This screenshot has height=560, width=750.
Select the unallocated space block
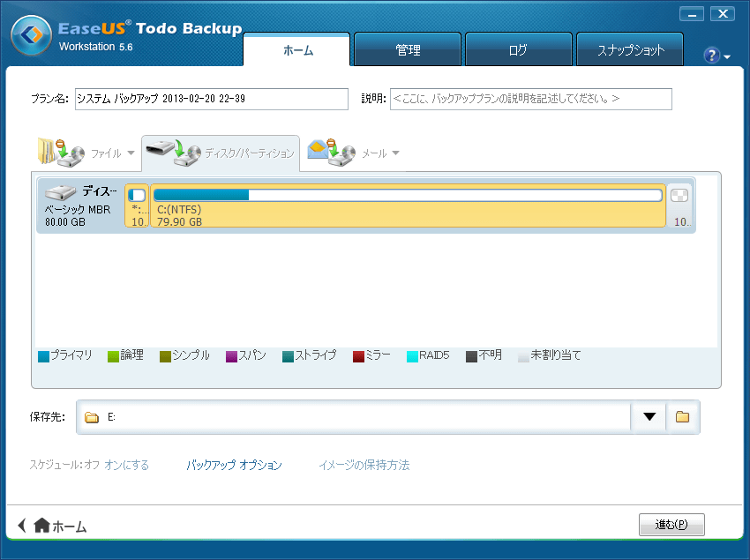tap(679, 205)
